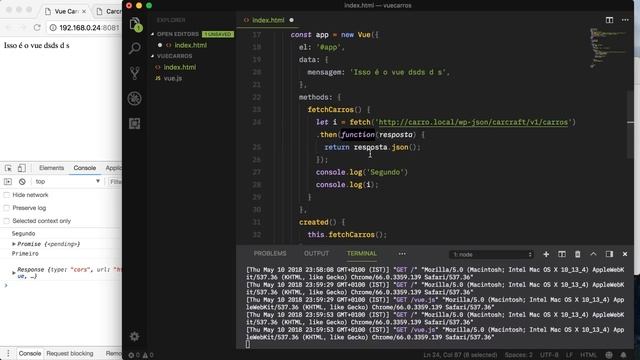Screen dimensions: 640x360
Task: Activate inspect element picker in DevTools
Action: [8, 168]
